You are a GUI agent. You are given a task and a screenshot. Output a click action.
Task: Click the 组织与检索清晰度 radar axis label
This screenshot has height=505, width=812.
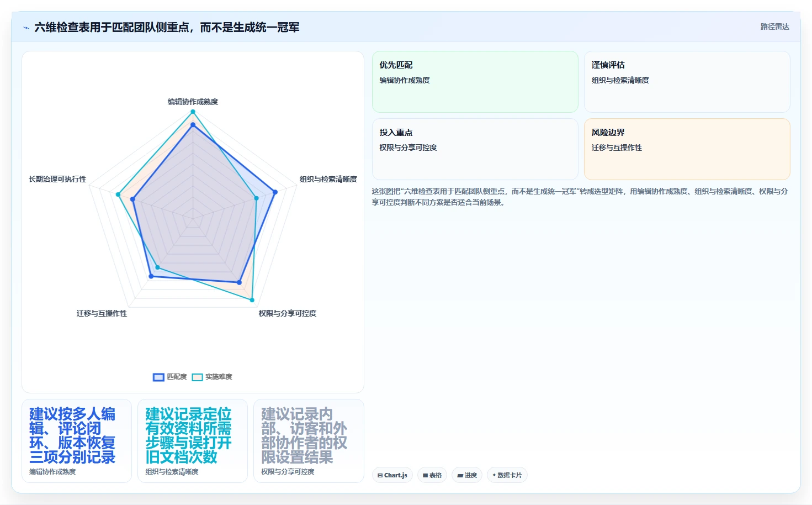click(328, 179)
